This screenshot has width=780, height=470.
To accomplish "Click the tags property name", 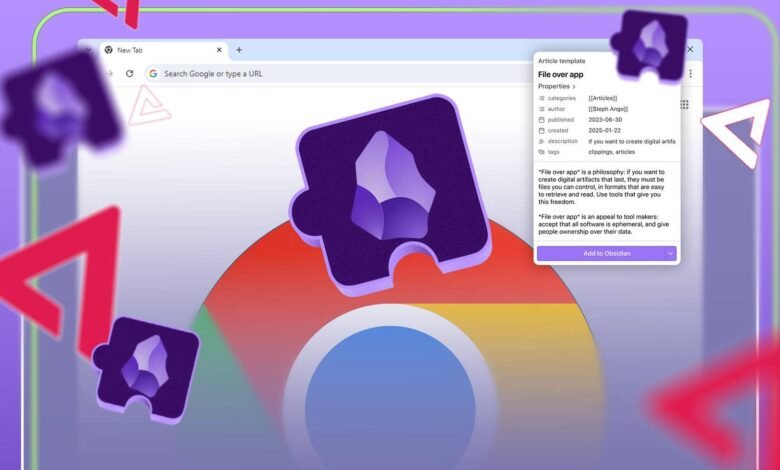I will 554,152.
